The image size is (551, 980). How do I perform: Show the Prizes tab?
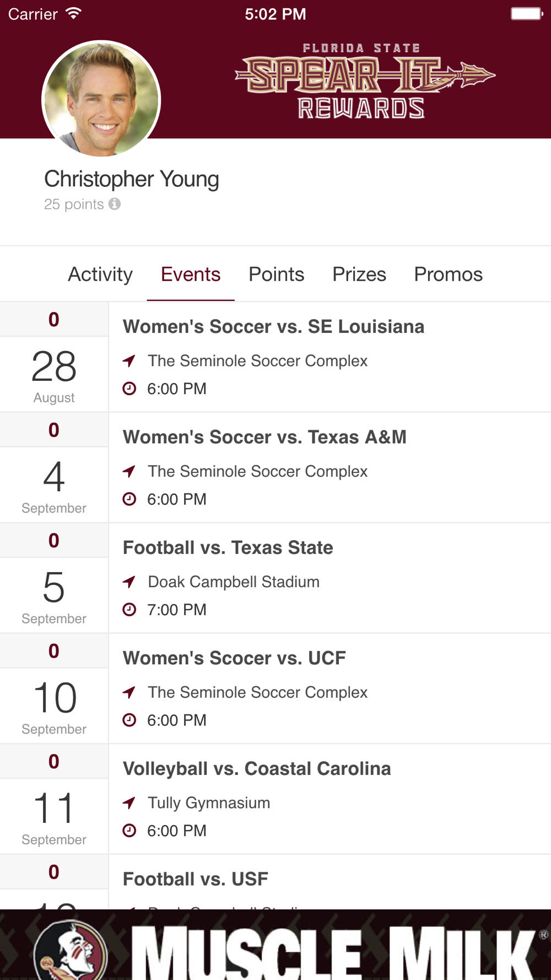click(x=359, y=274)
